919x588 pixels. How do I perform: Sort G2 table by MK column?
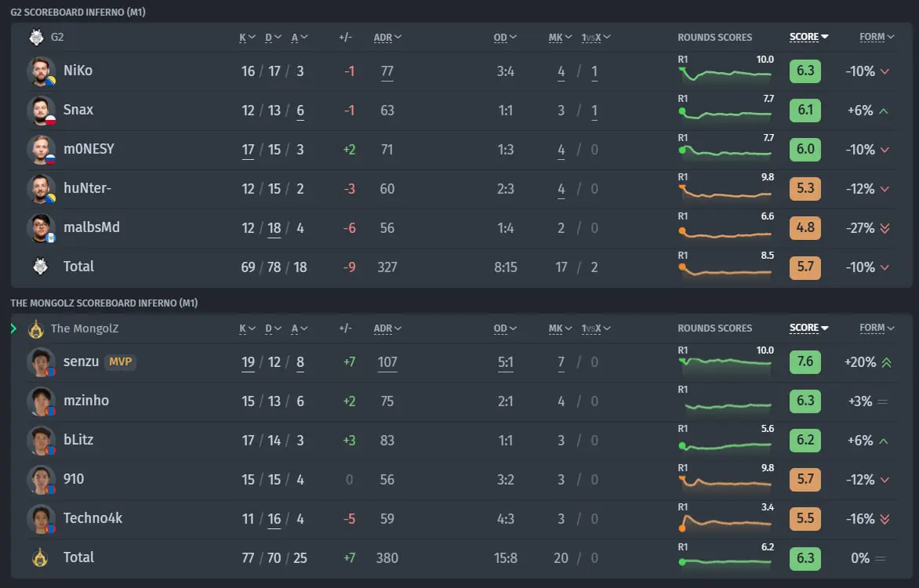tap(560, 38)
